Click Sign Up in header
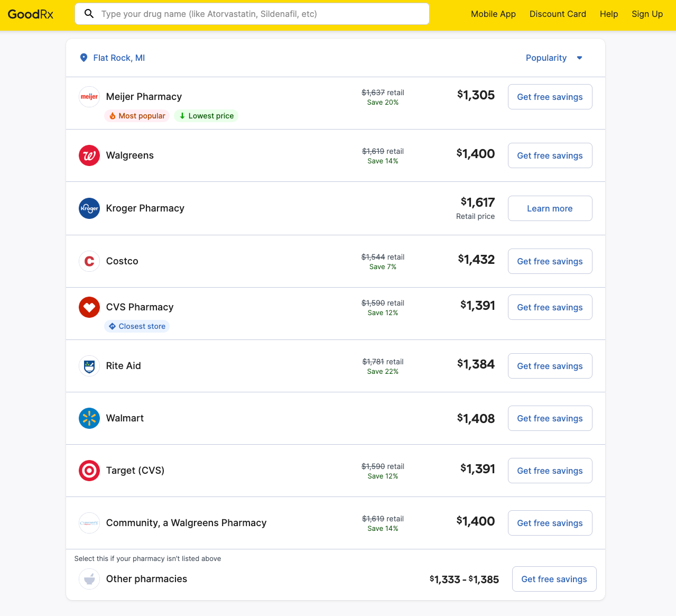This screenshot has width=676, height=616. pos(647,14)
